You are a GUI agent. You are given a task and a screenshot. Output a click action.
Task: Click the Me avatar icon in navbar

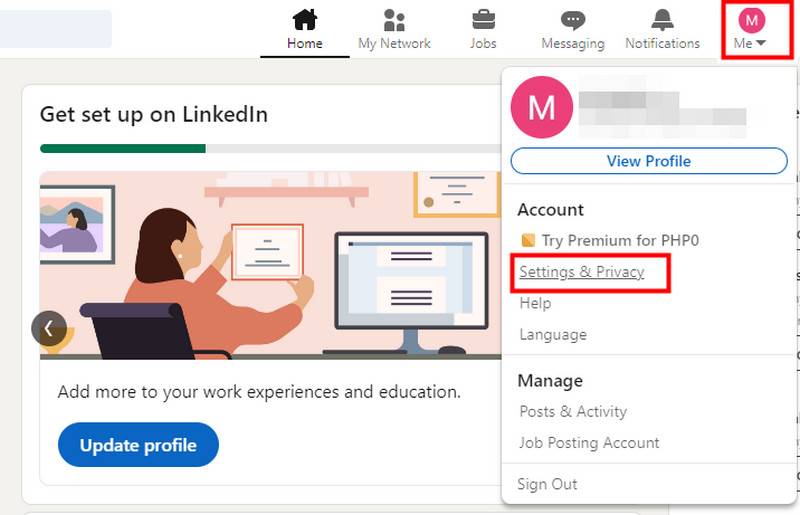tap(751, 19)
